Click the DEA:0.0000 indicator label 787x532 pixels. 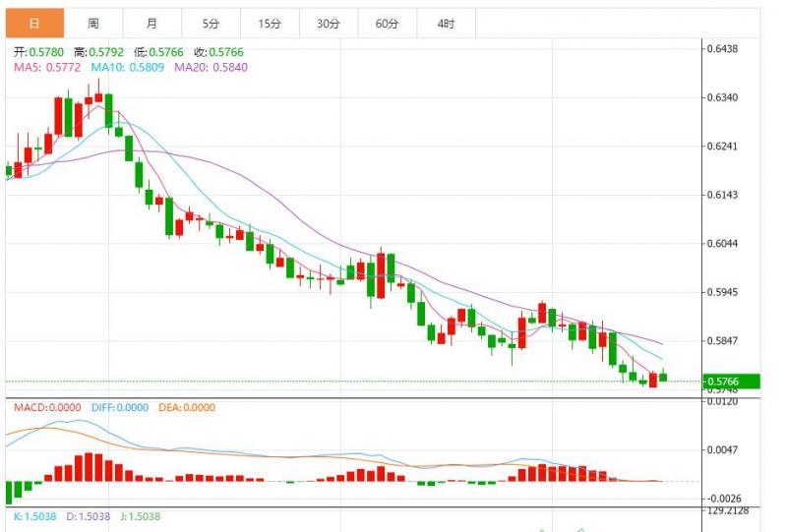(x=187, y=407)
